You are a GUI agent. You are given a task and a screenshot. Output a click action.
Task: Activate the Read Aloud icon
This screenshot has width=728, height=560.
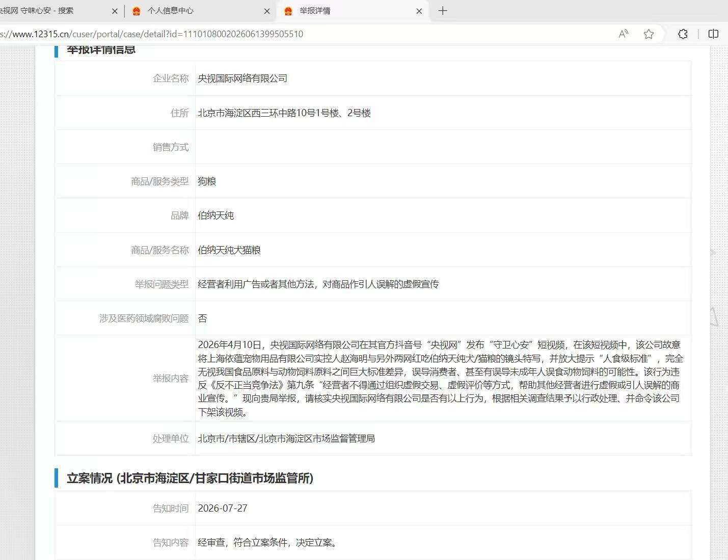(x=624, y=34)
